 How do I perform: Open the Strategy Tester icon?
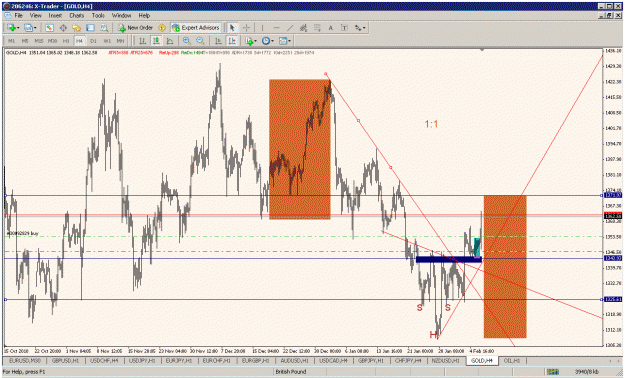(104, 28)
